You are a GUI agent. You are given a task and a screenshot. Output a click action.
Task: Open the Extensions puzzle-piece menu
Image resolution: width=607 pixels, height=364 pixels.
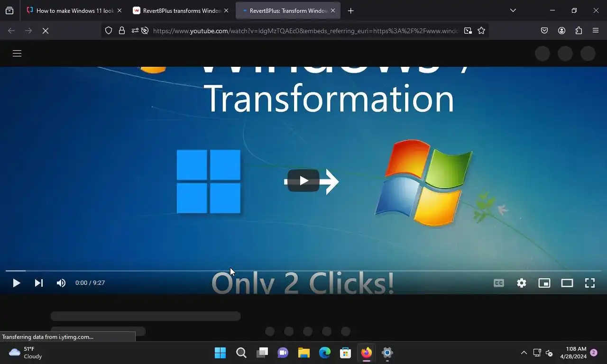(579, 31)
